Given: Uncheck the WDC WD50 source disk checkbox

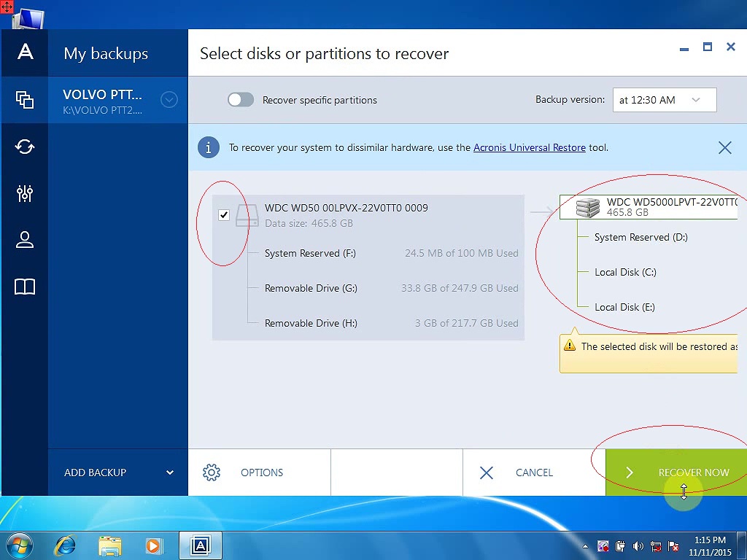Looking at the screenshot, I should click(224, 215).
